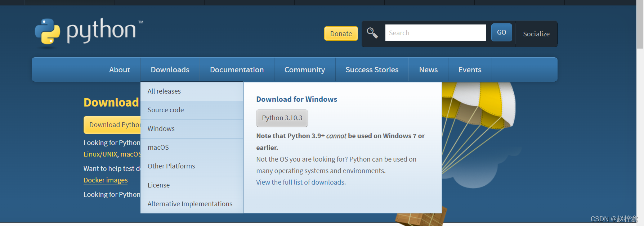Open the Linux/UNIX link
This screenshot has height=226, width=644.
pyautogui.click(x=100, y=154)
